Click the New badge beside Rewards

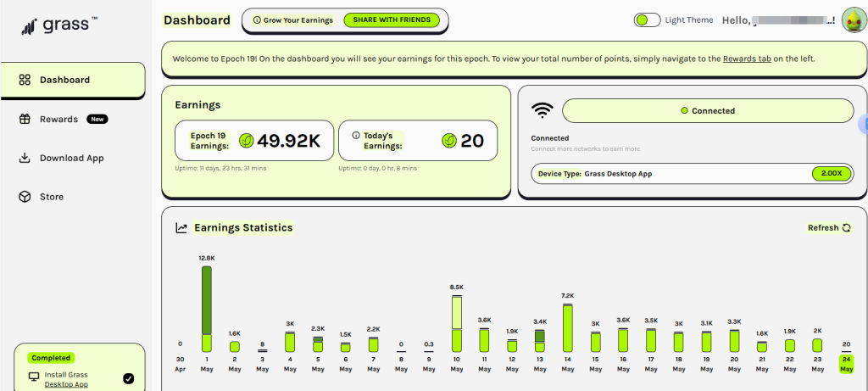pos(97,119)
